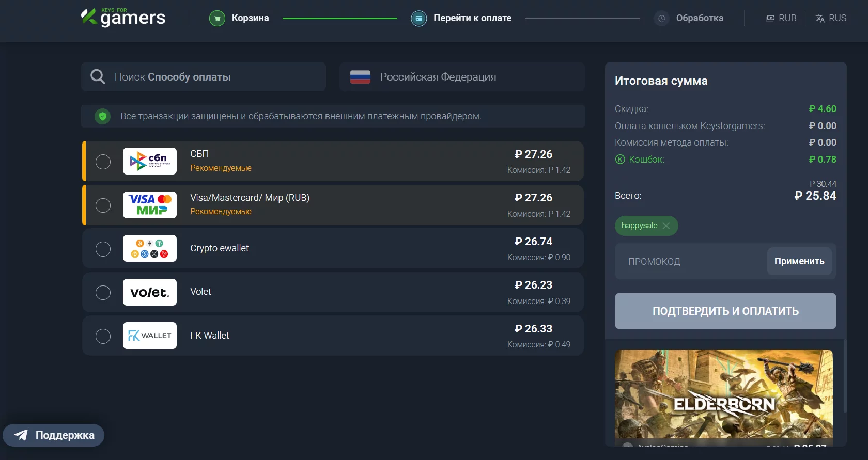Open the Российская Федерация country selector
Screen dimensions: 868x460
[x=462, y=77]
